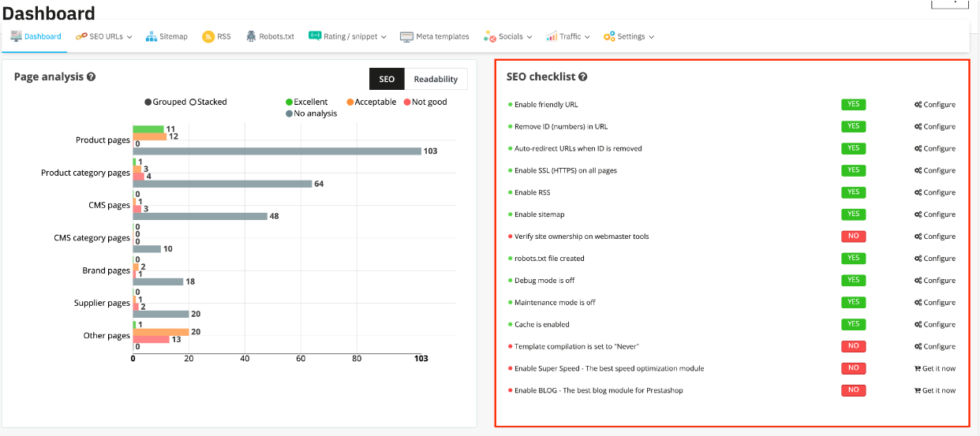This screenshot has width=980, height=436.
Task: Open the Socials dropdown chevron
Action: 529,36
